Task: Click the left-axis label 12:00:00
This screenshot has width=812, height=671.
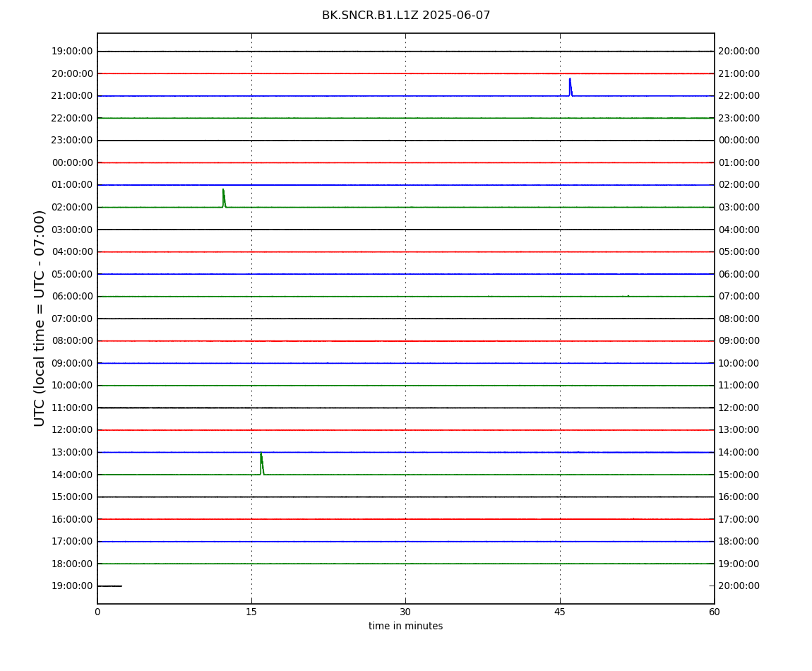Action: [x=73, y=430]
